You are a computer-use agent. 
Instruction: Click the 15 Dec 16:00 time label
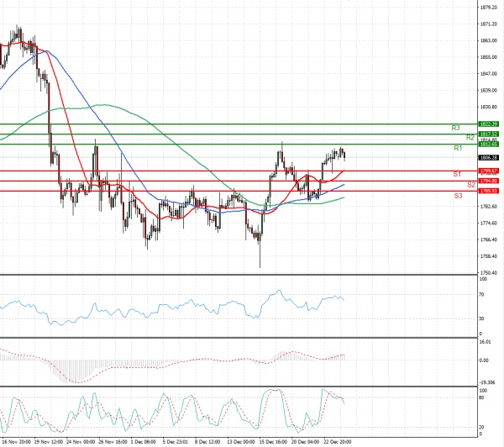tap(273, 442)
